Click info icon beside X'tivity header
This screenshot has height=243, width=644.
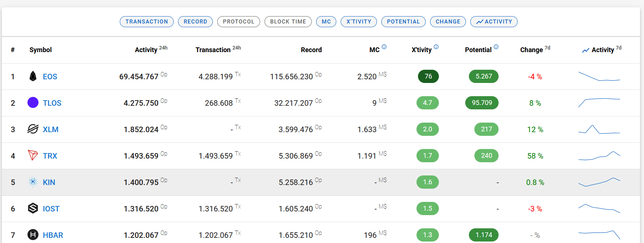(436, 47)
